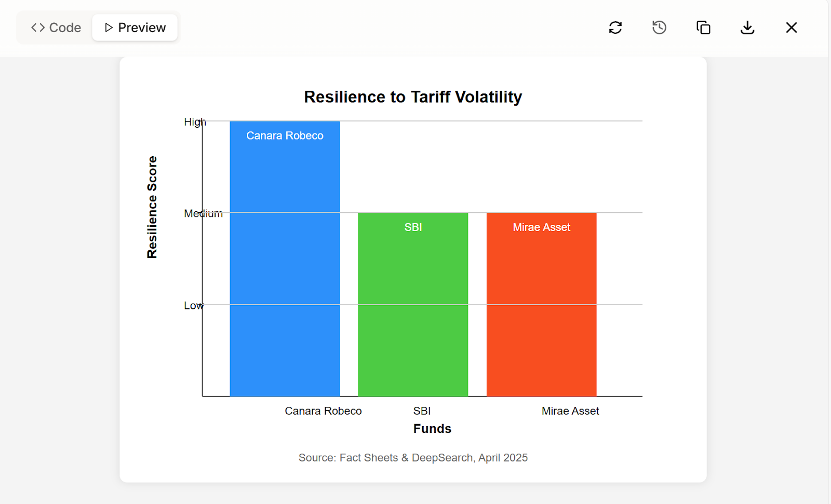The width and height of the screenshot is (831, 504).
Task: Click the 'High' y-axis label
Action: pyautogui.click(x=195, y=122)
